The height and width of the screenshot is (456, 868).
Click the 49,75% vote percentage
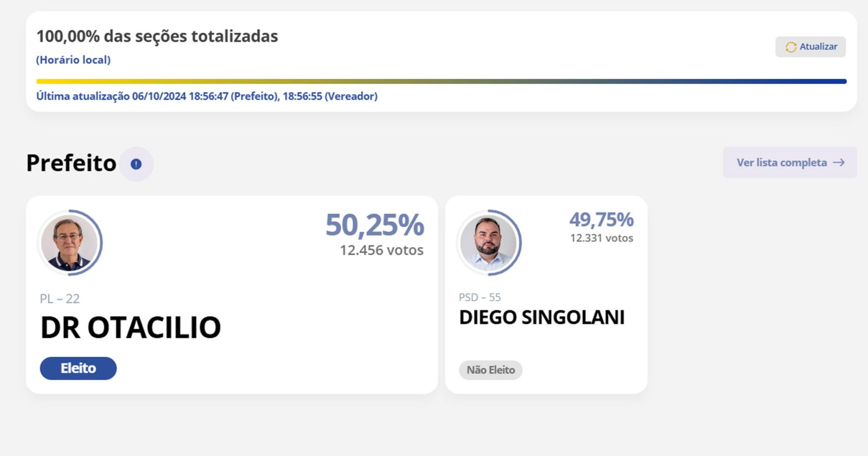[x=601, y=220]
